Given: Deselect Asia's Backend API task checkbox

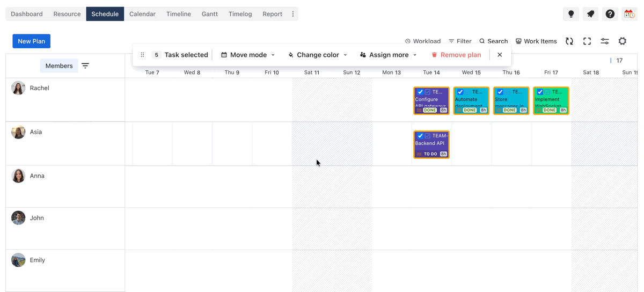Looking at the screenshot, I should click(x=420, y=136).
